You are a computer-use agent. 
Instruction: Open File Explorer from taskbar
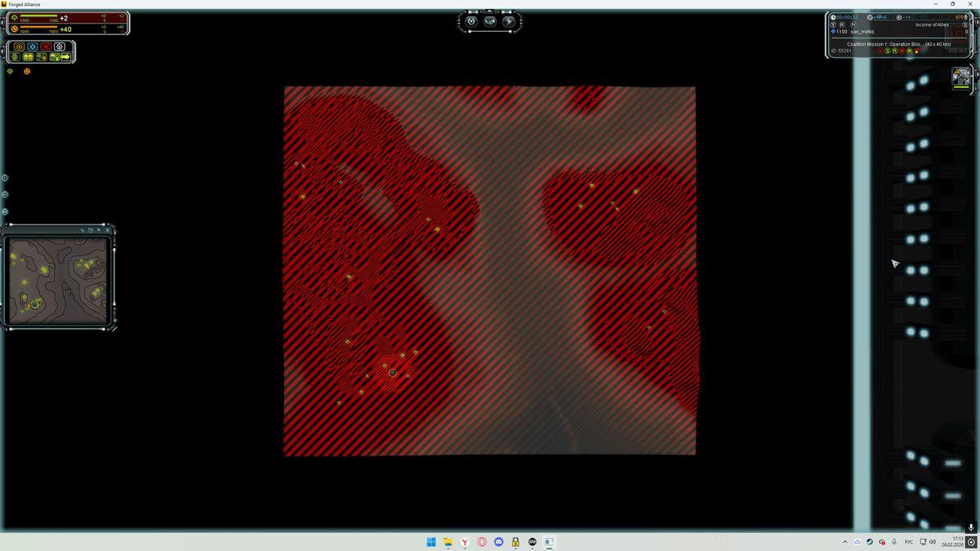pyautogui.click(x=448, y=542)
